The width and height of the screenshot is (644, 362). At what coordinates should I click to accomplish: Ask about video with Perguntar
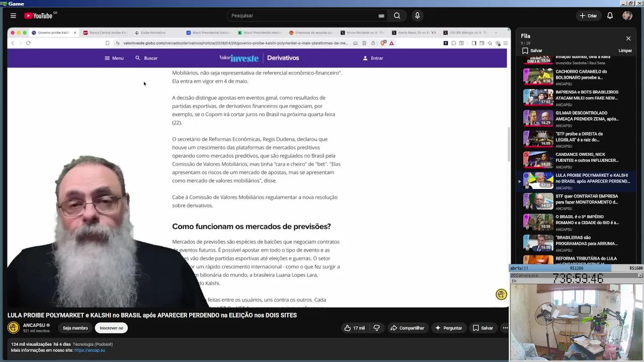pyautogui.click(x=448, y=328)
